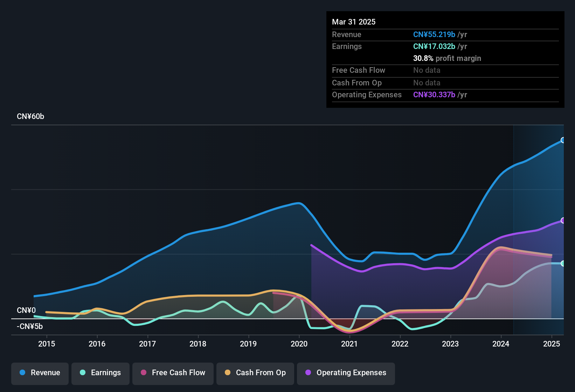
Task: Click the Revenue tooltip row label
Action: click(346, 34)
